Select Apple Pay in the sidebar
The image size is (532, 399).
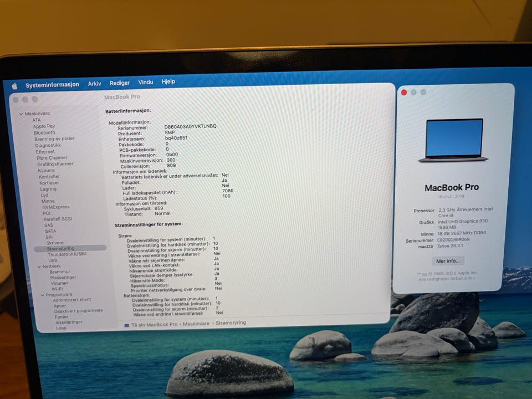point(44,126)
